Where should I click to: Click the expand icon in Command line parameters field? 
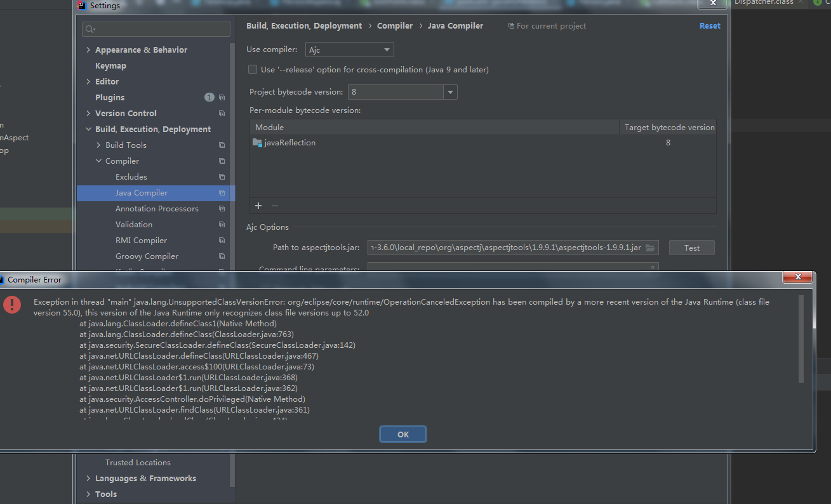[x=651, y=269]
